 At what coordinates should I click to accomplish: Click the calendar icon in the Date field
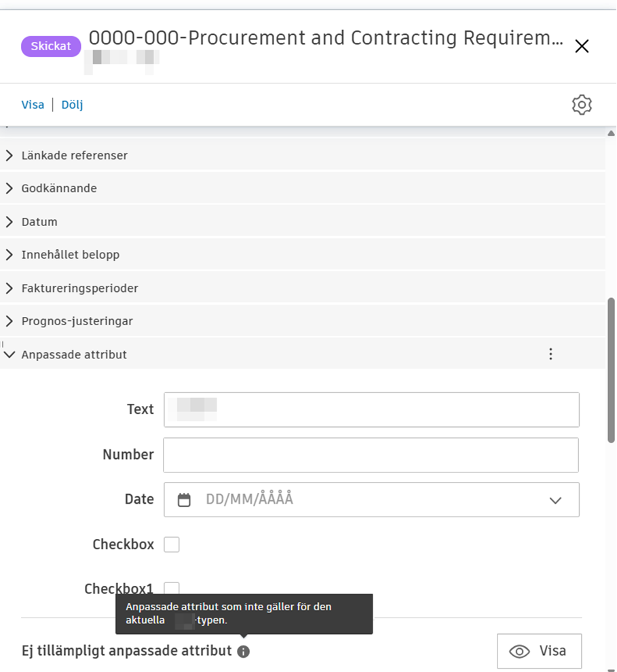point(184,500)
